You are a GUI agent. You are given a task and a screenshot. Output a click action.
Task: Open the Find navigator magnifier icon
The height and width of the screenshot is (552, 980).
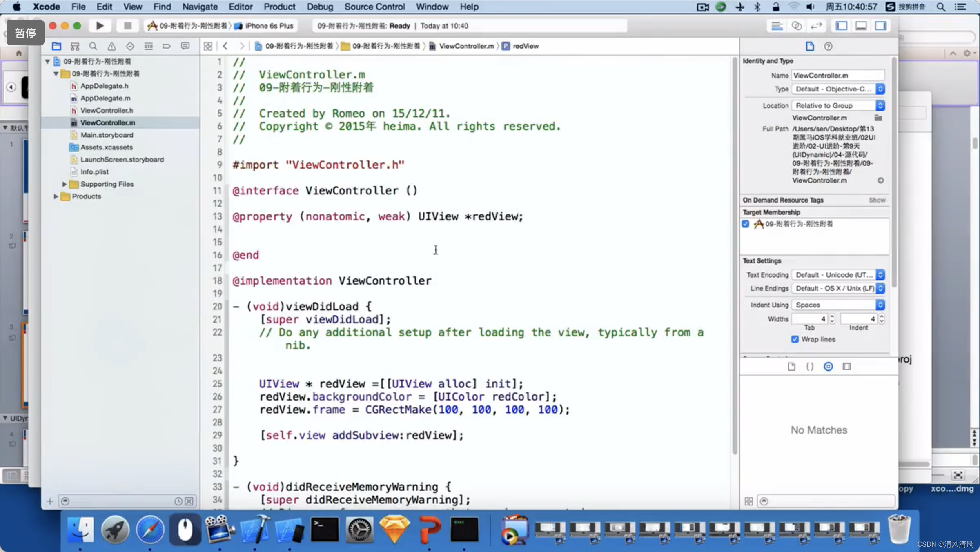pos(93,46)
